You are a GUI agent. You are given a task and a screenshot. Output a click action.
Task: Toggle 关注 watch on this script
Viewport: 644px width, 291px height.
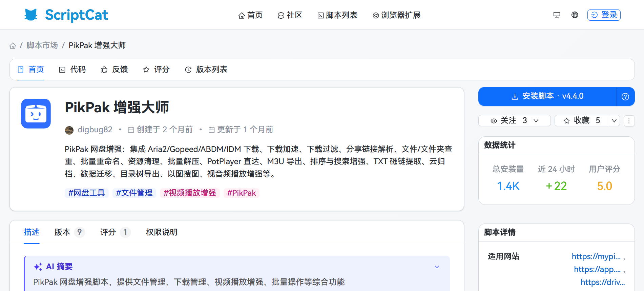tap(514, 121)
